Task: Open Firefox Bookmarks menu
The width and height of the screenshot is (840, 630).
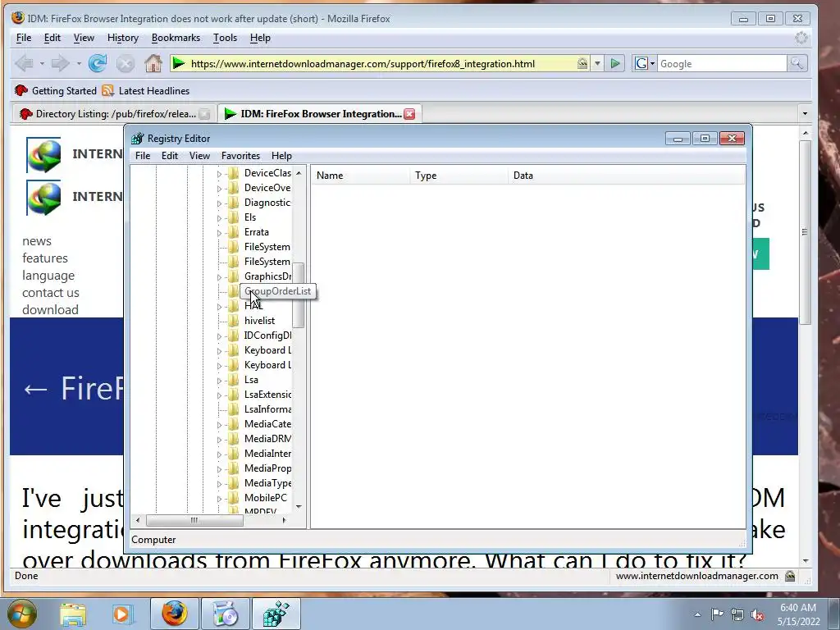Action: pyautogui.click(x=176, y=38)
